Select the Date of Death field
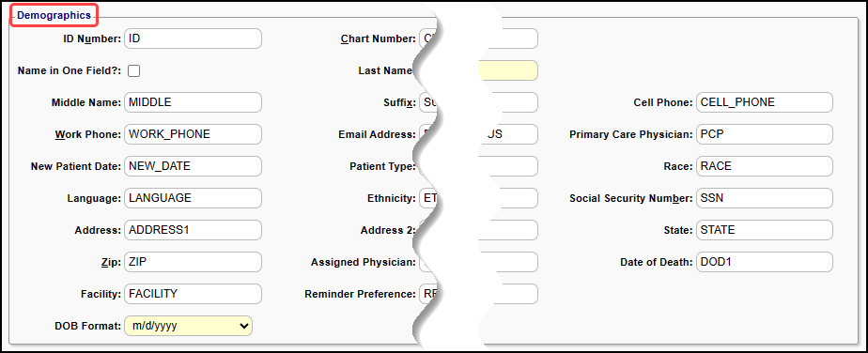 [765, 262]
